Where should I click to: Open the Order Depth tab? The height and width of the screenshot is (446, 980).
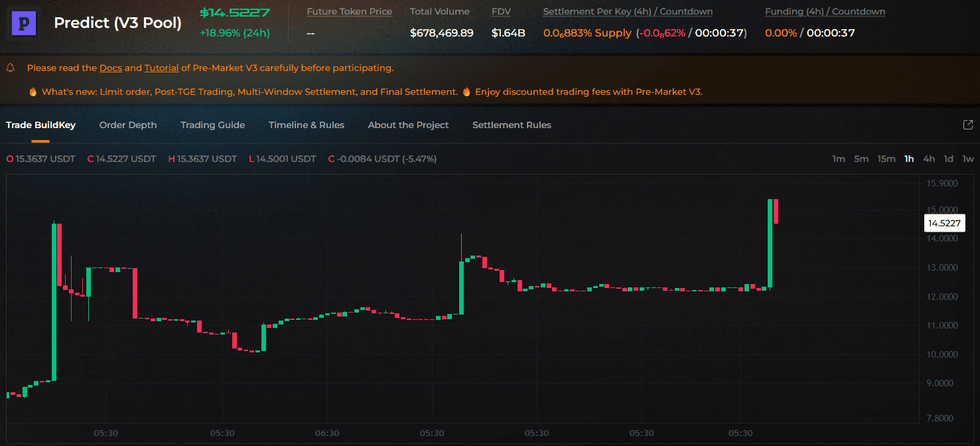pyautogui.click(x=128, y=125)
